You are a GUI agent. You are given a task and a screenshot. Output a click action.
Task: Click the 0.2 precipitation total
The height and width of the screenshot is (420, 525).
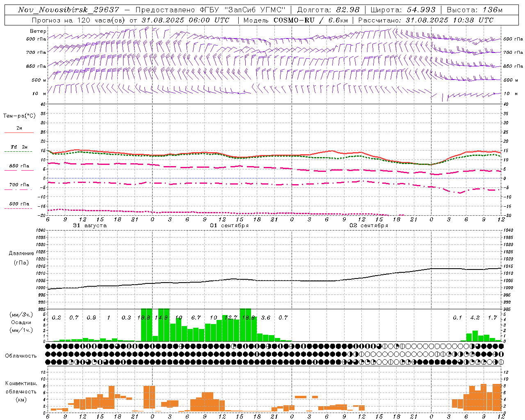[57, 317]
